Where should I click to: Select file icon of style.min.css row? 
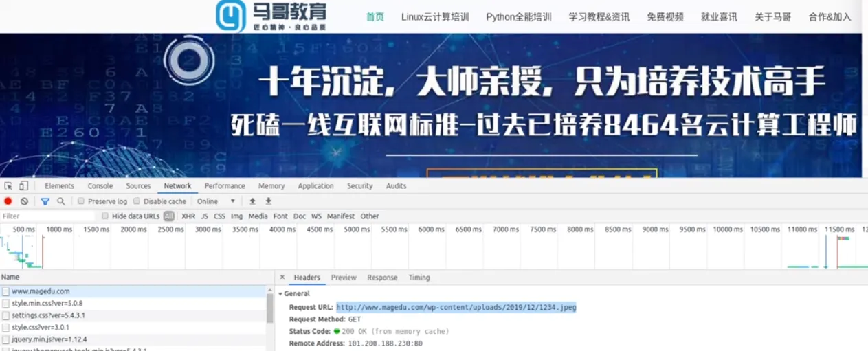(x=5, y=303)
